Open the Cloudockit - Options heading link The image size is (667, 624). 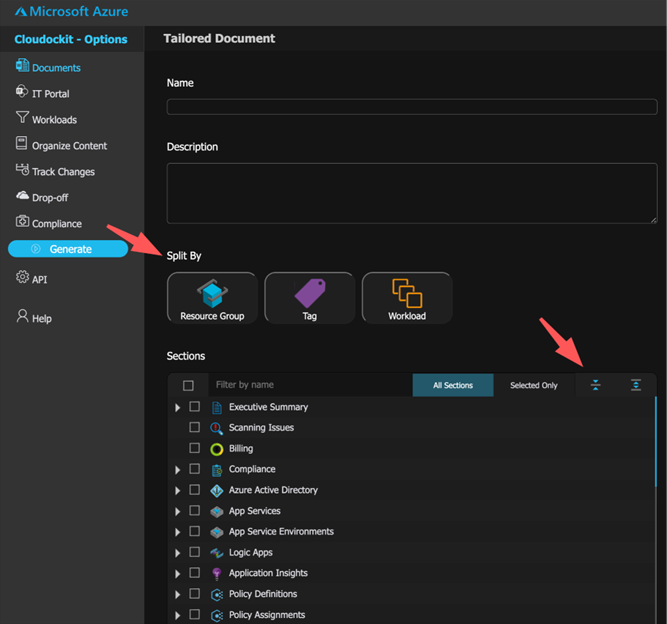coord(71,39)
